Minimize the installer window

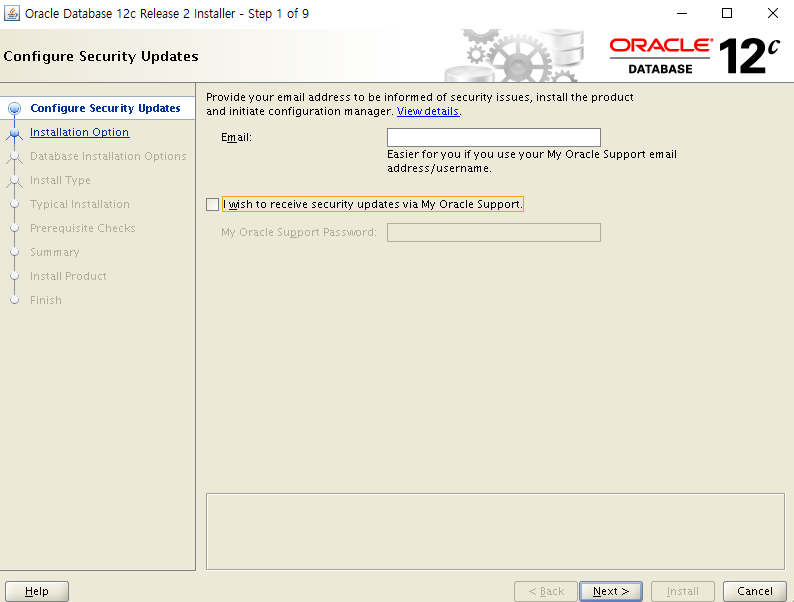click(682, 13)
